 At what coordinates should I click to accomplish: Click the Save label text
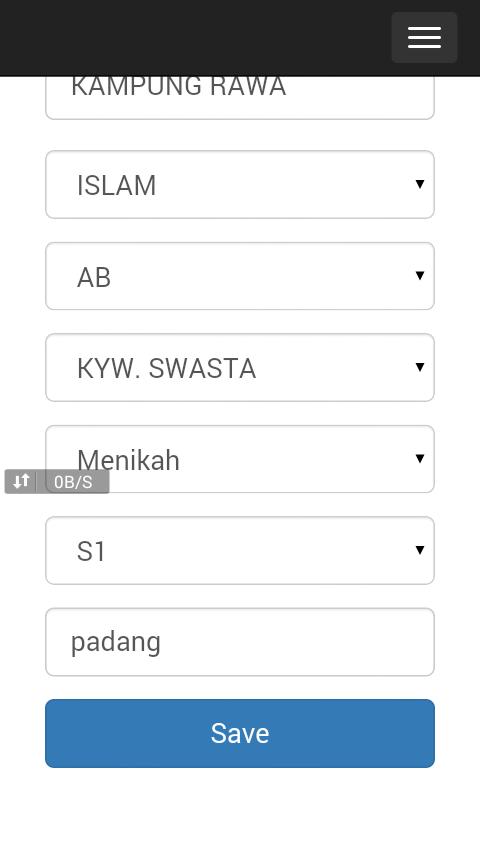tap(240, 734)
